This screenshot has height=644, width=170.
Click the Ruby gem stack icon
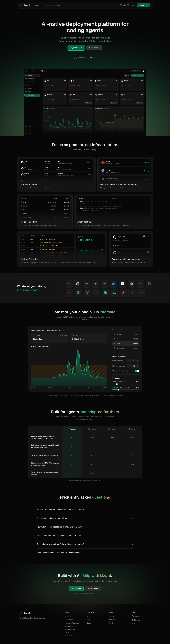tap(123, 293)
